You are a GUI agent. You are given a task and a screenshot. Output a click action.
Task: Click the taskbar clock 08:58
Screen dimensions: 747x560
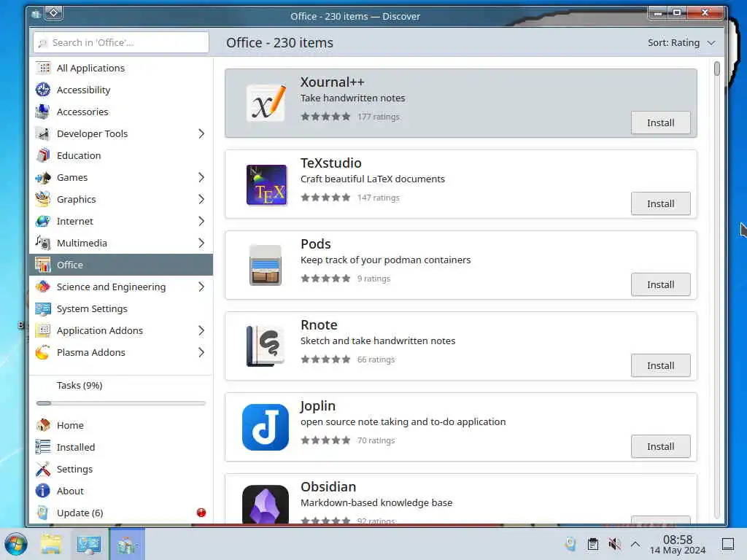click(678, 540)
